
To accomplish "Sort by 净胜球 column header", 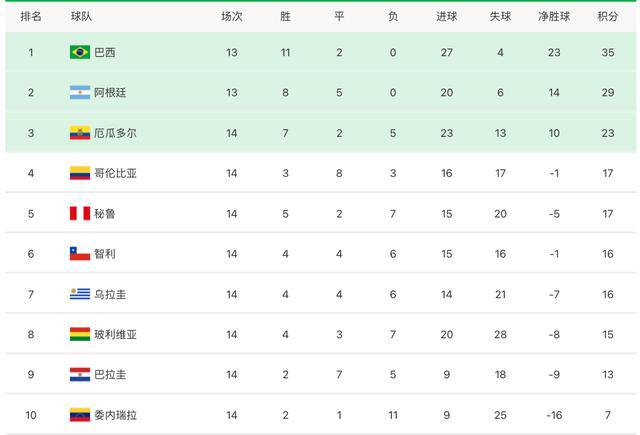I will tap(554, 16).
